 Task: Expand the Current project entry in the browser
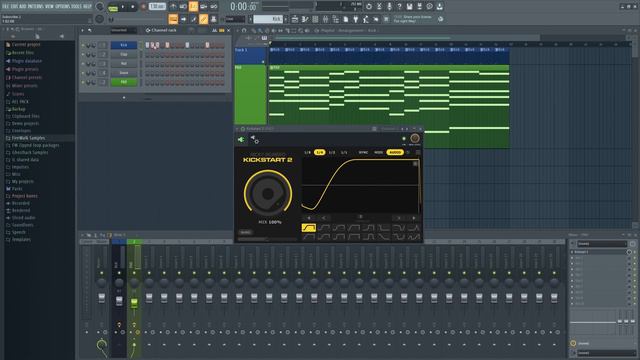(x=26, y=44)
